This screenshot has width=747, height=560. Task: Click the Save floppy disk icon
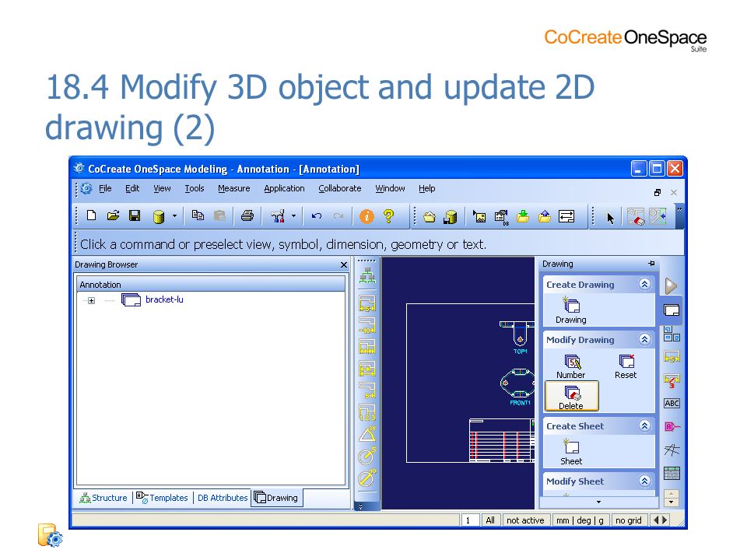135,216
